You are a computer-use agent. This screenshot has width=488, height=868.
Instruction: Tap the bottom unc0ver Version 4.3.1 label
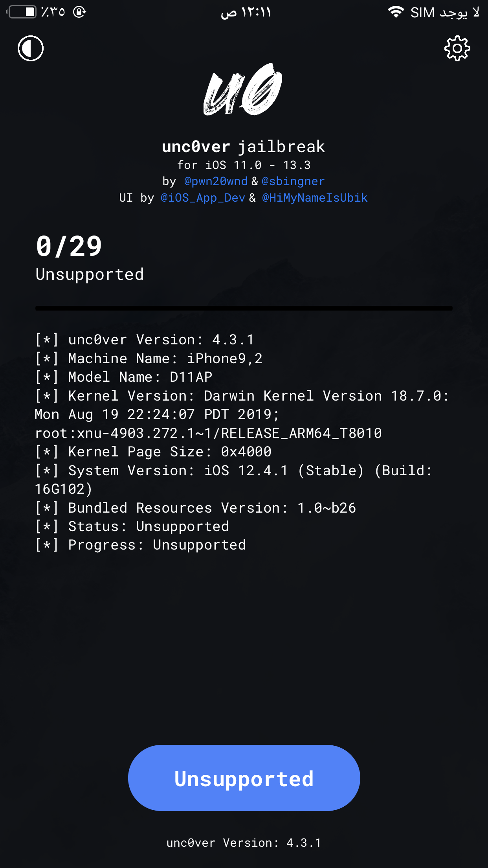coord(244,842)
